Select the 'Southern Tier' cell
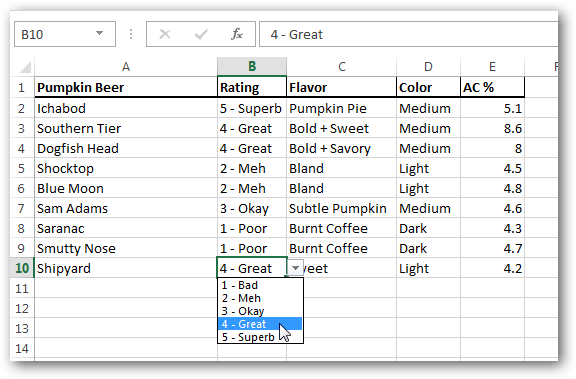The image size is (576, 379). (126, 128)
